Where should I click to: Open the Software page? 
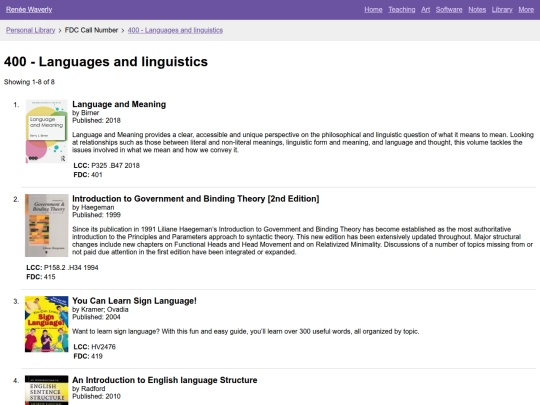coord(449,10)
